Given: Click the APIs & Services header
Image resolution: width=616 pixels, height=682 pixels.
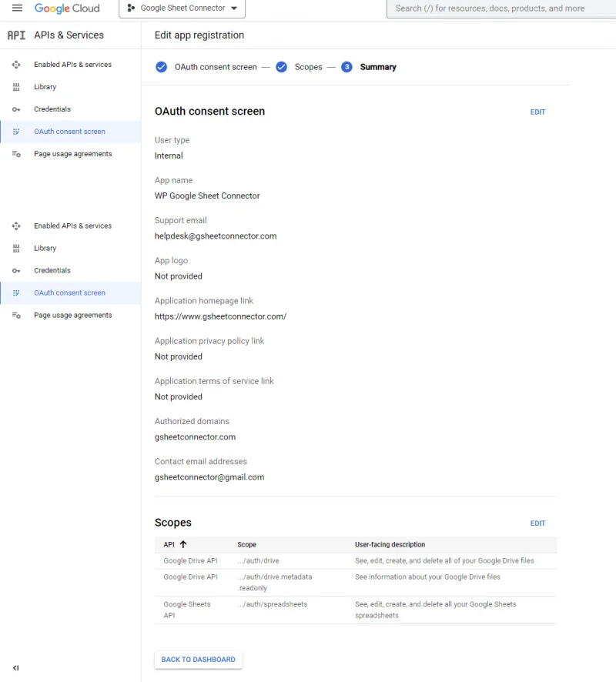Looking at the screenshot, I should click(x=69, y=35).
